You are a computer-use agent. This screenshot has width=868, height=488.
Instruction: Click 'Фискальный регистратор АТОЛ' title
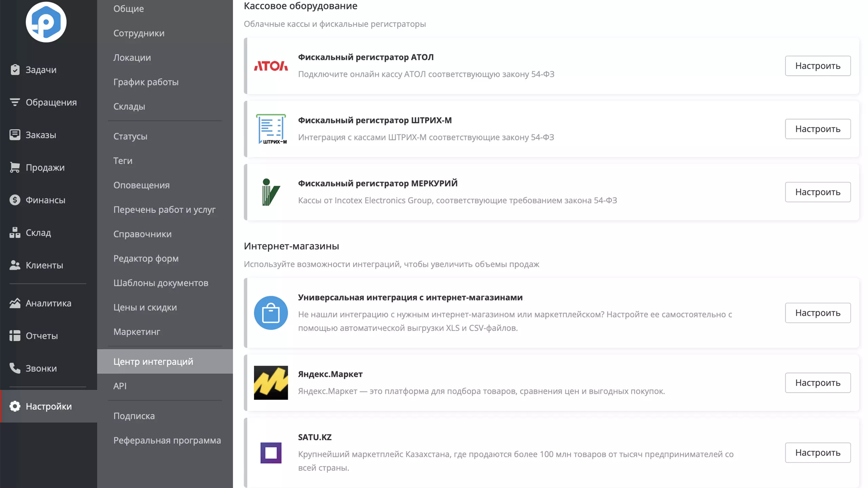point(366,57)
